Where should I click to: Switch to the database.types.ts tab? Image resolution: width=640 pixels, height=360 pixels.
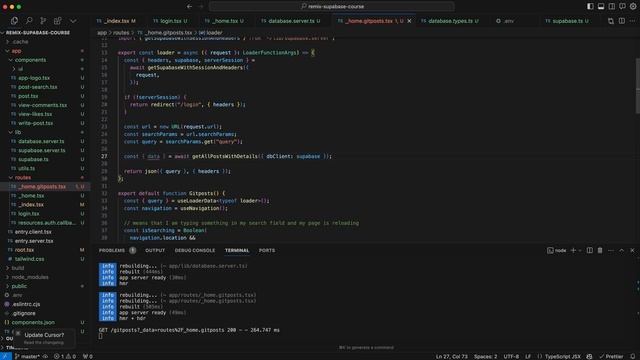[450, 21]
